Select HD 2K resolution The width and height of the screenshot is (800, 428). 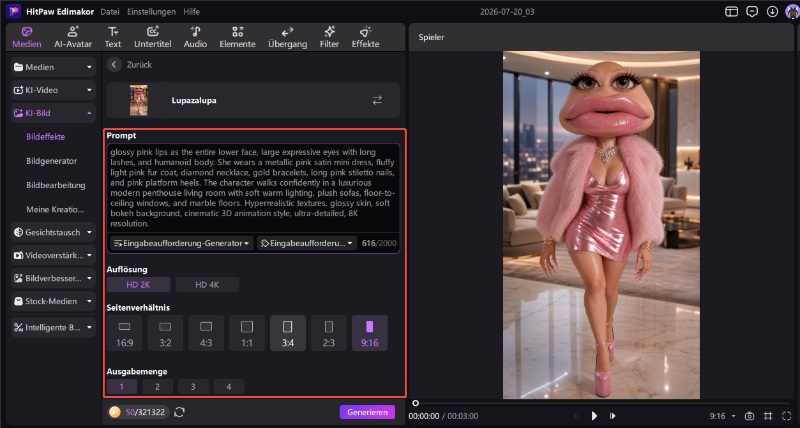(138, 285)
